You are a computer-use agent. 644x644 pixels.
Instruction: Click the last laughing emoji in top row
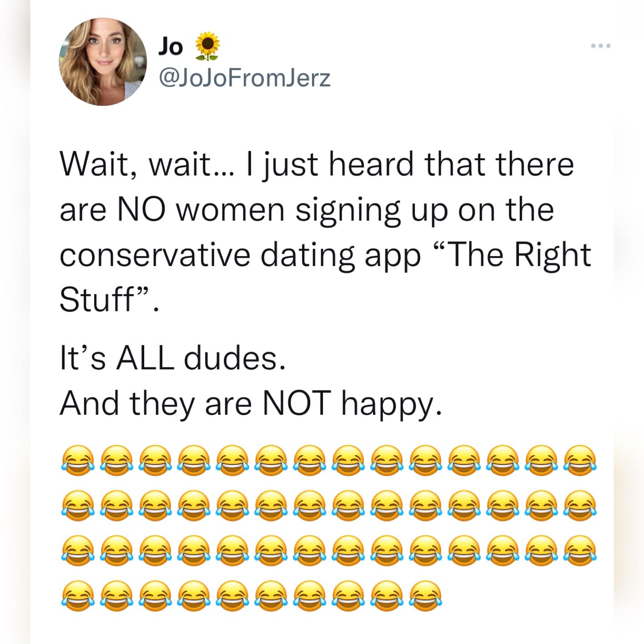(579, 460)
